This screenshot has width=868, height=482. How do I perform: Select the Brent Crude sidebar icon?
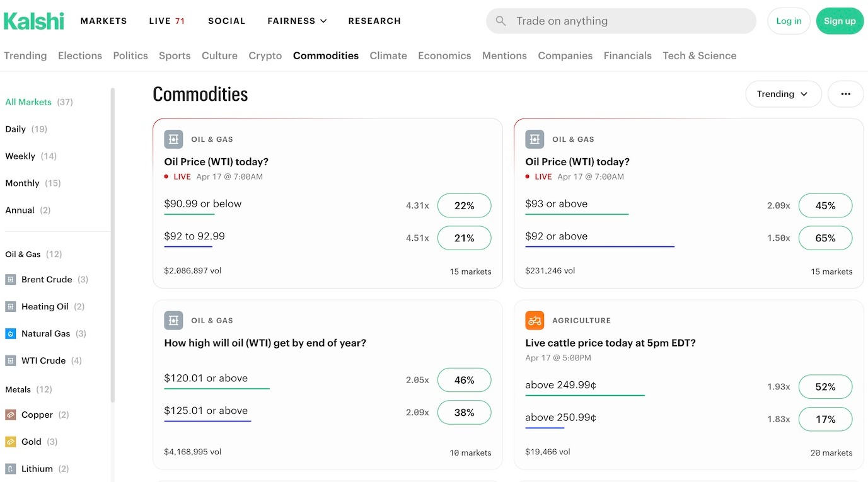[x=11, y=279]
